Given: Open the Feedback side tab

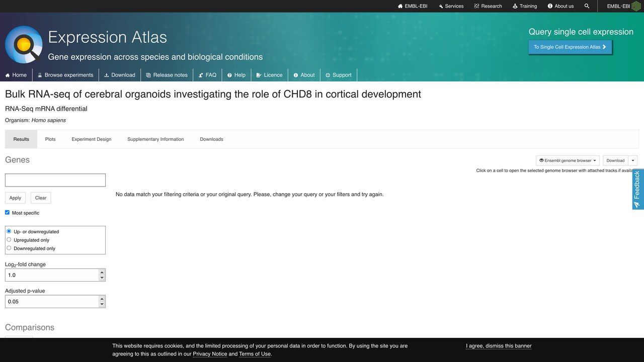Looking at the screenshot, I should point(637,189).
